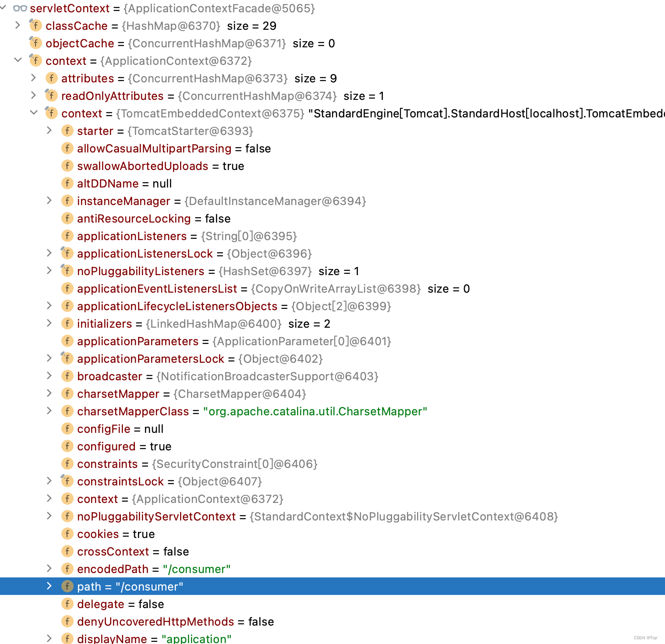The height and width of the screenshot is (644, 665).
Task: Expand noPluggabilityListeners HashSet node
Action: point(49,270)
